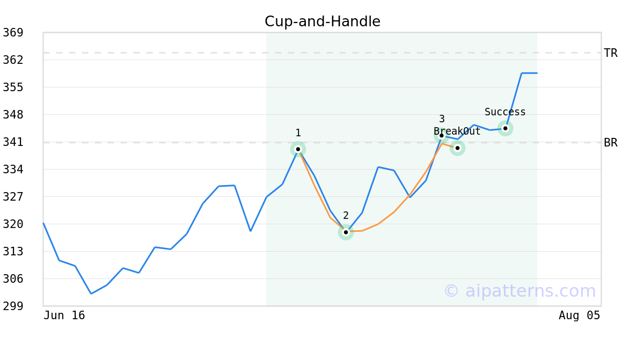Click the Jun 16 date label
Viewport: 644px width, 338px height.
coord(64,315)
